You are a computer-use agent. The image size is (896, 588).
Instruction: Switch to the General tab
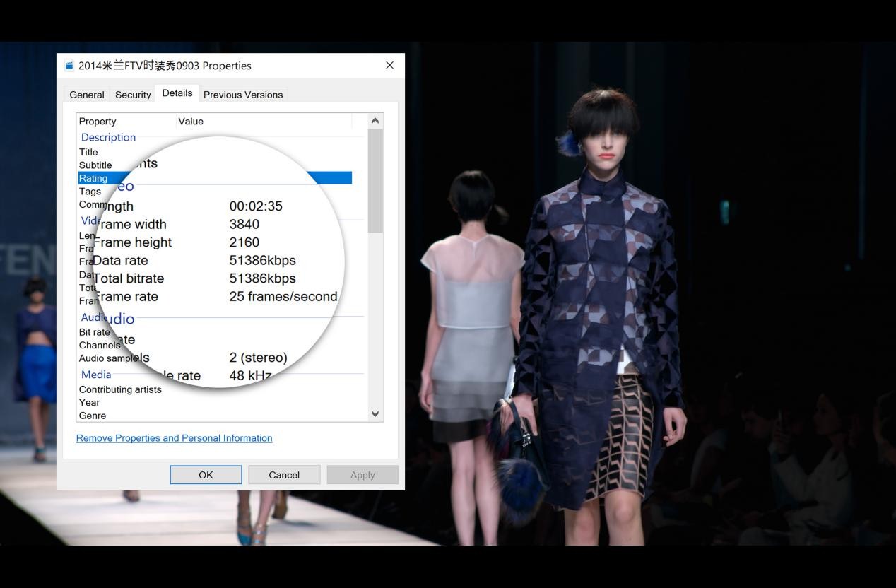tap(87, 95)
